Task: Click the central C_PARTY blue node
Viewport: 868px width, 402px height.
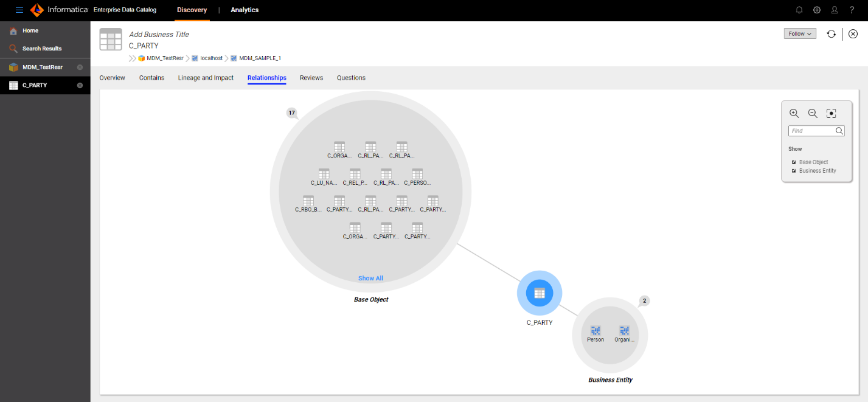Action: click(x=540, y=293)
